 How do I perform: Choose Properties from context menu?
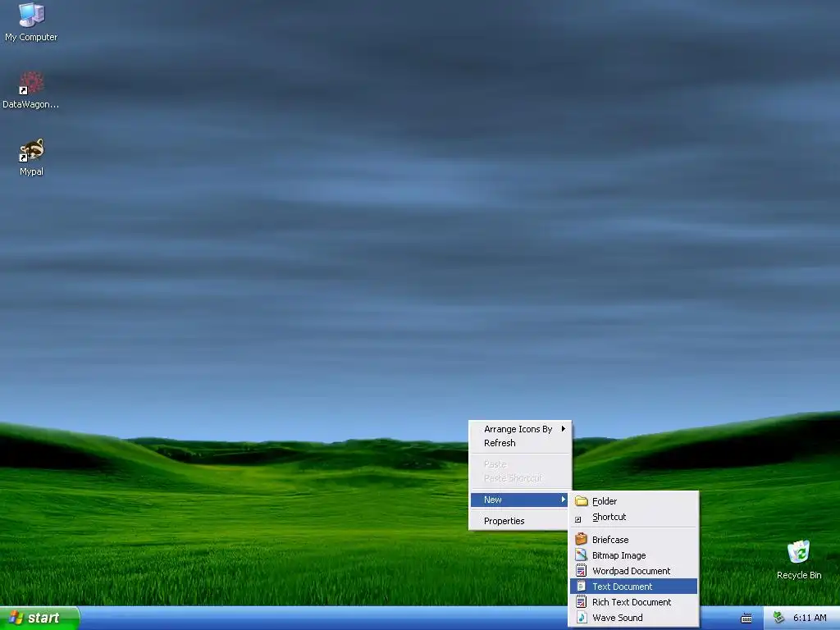[519, 521]
